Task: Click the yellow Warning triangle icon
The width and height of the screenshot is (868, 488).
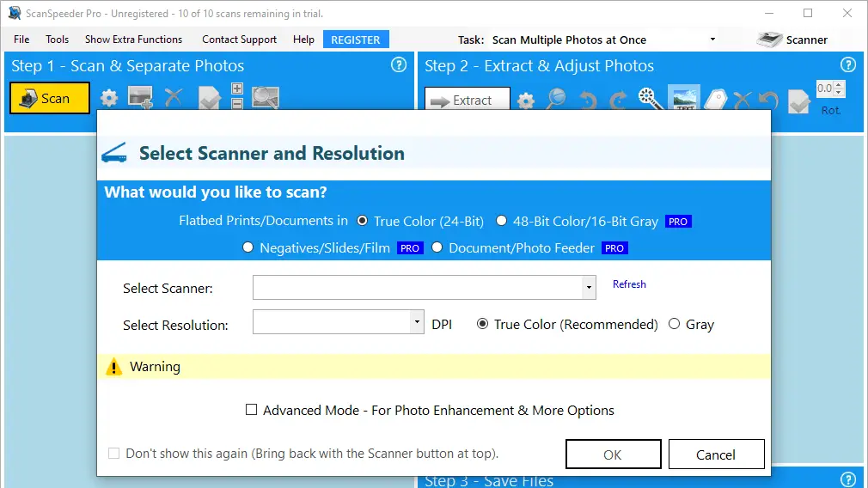Action: tap(114, 366)
